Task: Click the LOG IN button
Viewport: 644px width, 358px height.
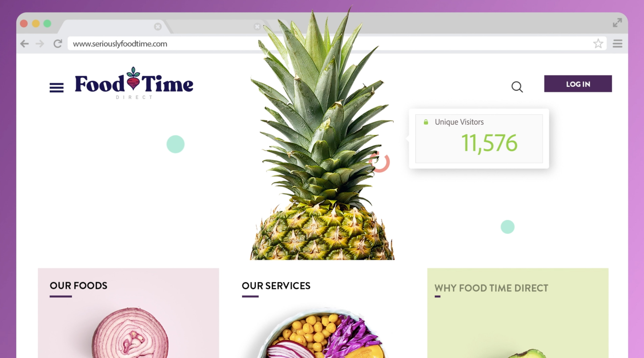Action: pos(578,84)
